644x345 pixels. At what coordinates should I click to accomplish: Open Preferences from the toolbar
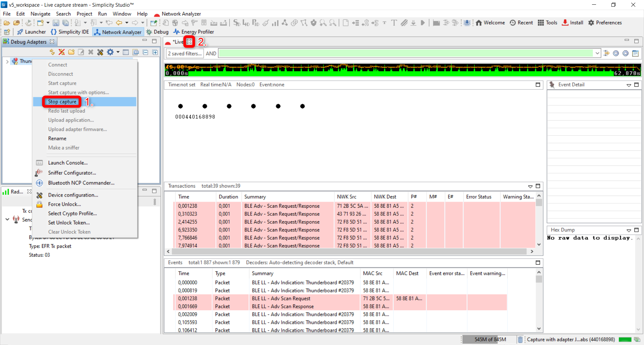605,23
